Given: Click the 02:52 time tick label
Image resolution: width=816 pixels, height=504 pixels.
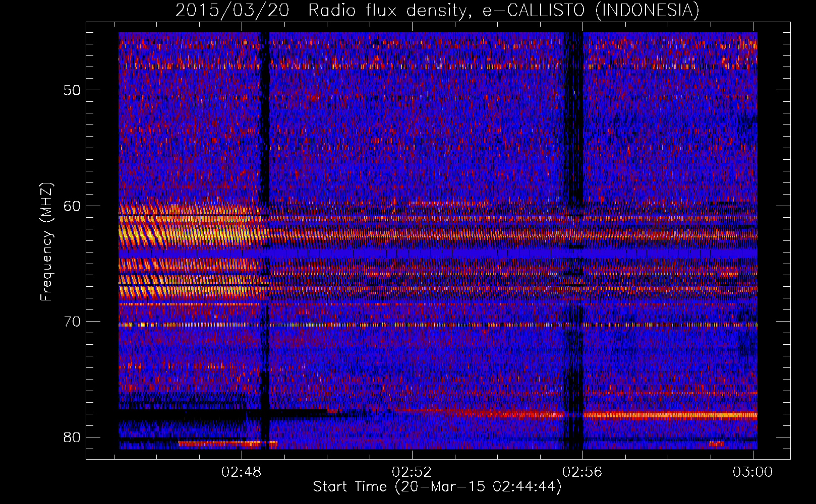Looking at the screenshot, I should pos(412,472).
